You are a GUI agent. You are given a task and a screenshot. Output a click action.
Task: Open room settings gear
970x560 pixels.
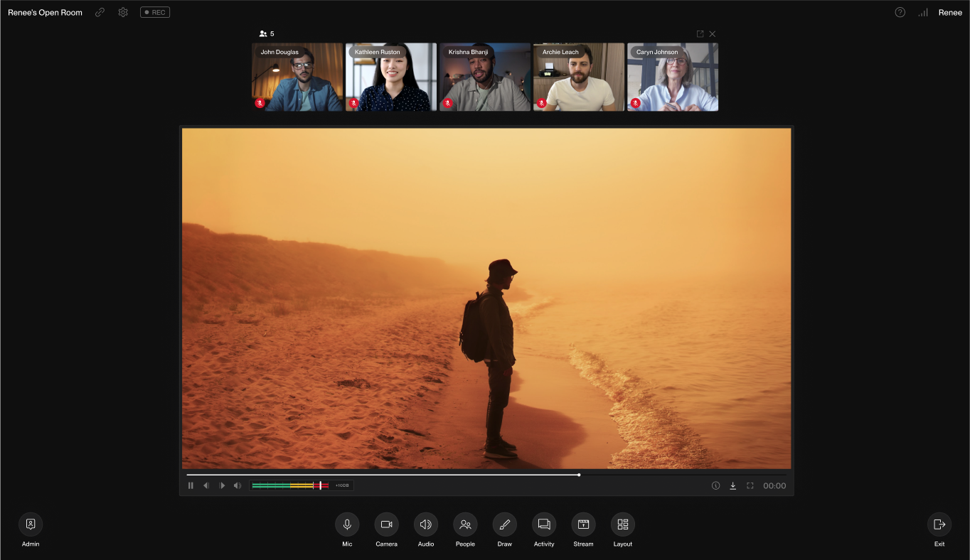coord(123,12)
